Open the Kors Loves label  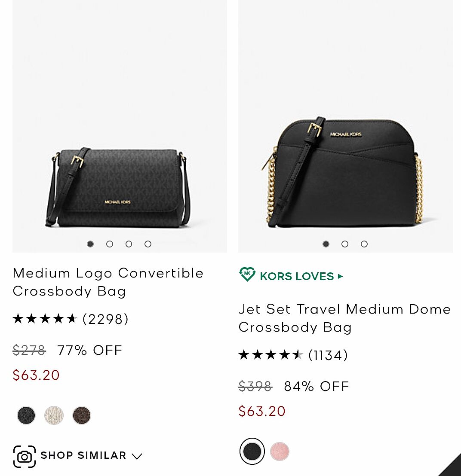tap(297, 276)
